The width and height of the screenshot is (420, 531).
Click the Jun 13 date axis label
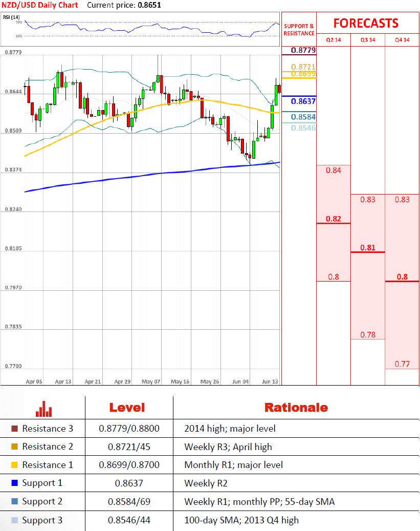tap(270, 381)
